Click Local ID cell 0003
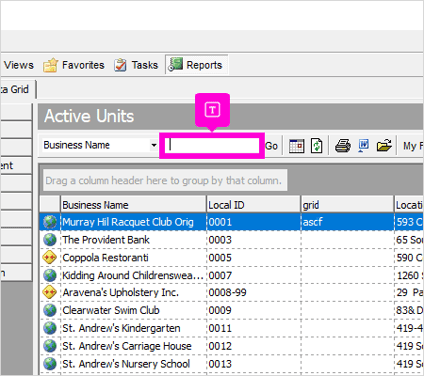This screenshot has width=424, height=376. click(254, 240)
